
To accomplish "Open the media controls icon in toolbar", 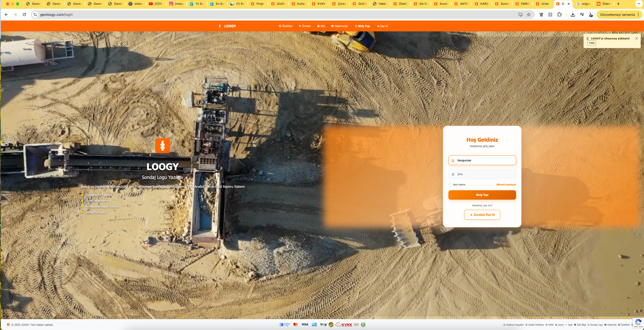I will (582, 15).
